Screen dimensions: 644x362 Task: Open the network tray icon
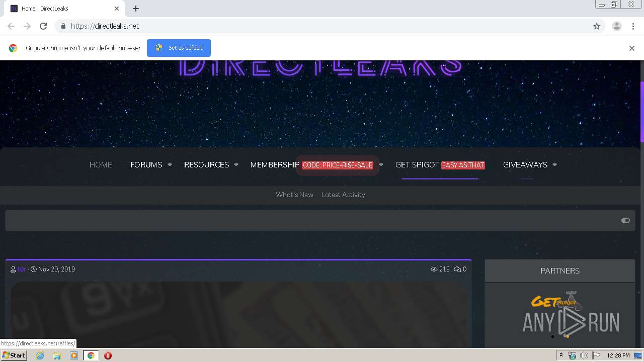click(572, 355)
